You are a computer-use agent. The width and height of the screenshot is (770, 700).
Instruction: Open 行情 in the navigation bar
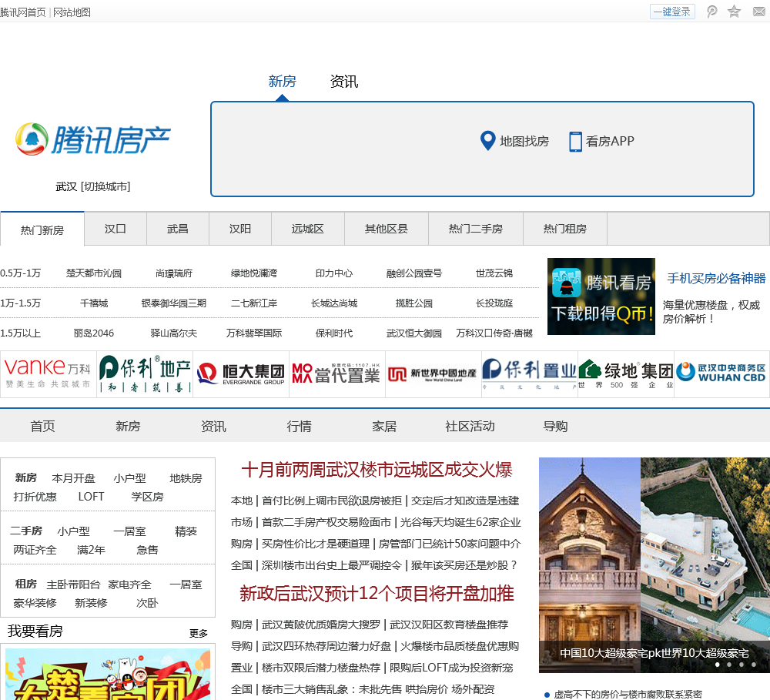click(299, 426)
